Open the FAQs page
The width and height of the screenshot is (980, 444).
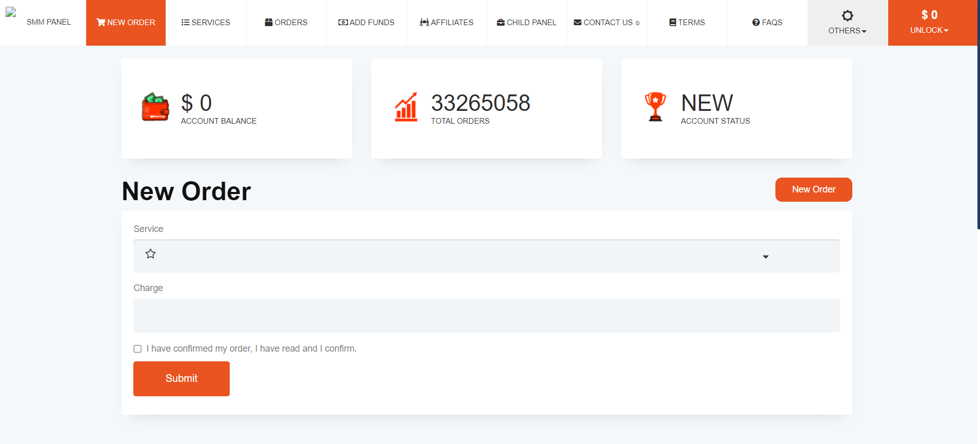(767, 23)
